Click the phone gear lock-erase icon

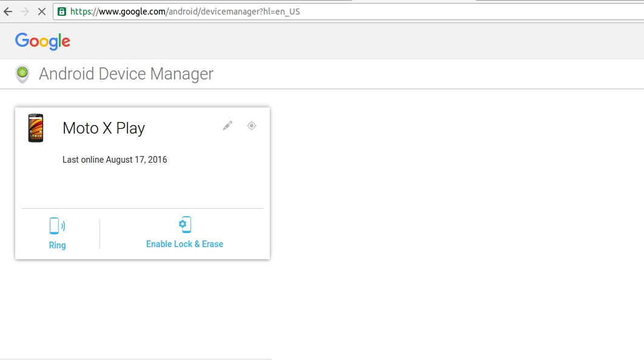[185, 225]
